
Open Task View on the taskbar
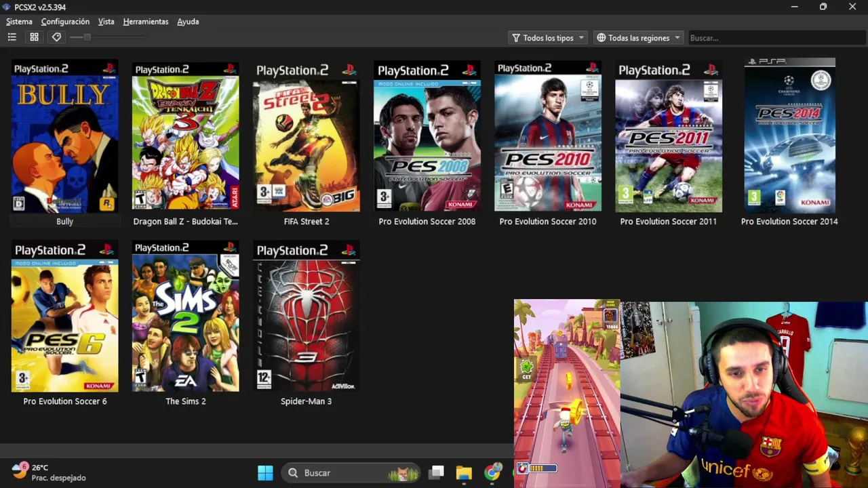click(436, 472)
